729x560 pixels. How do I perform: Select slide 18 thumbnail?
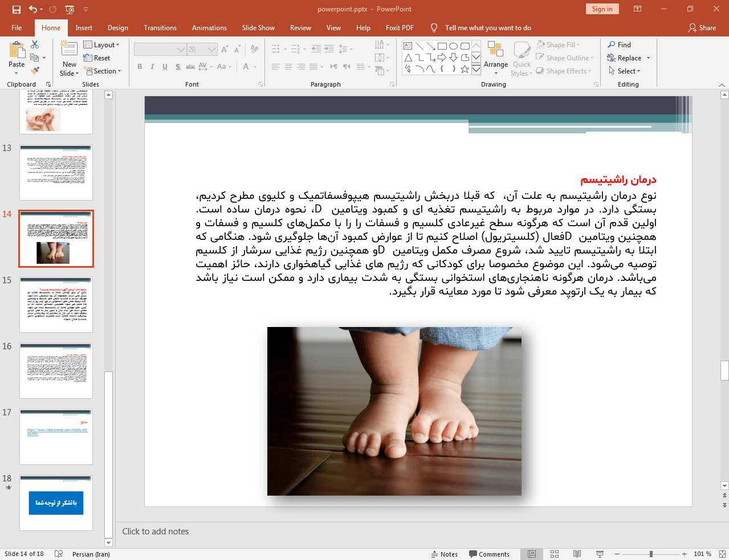pyautogui.click(x=56, y=503)
